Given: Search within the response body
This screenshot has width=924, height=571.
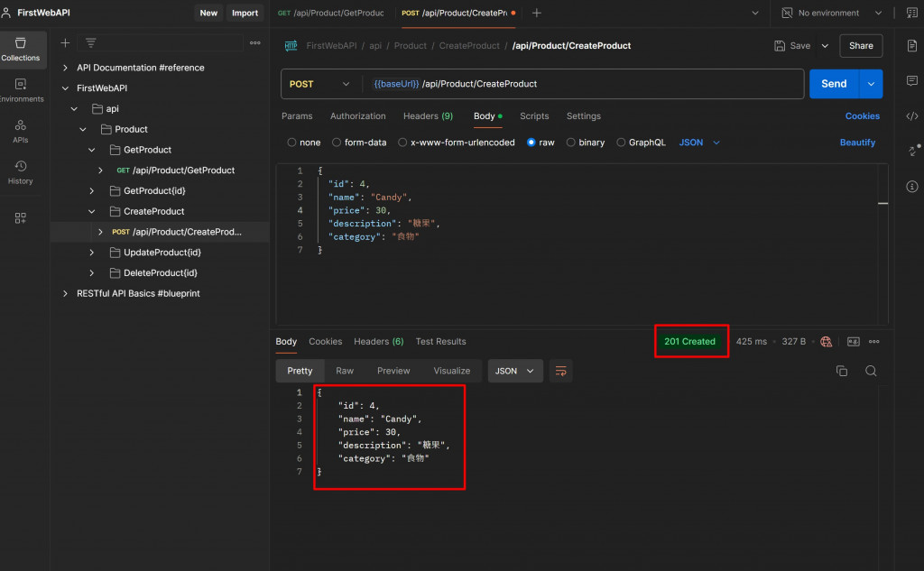Looking at the screenshot, I should pos(871,372).
